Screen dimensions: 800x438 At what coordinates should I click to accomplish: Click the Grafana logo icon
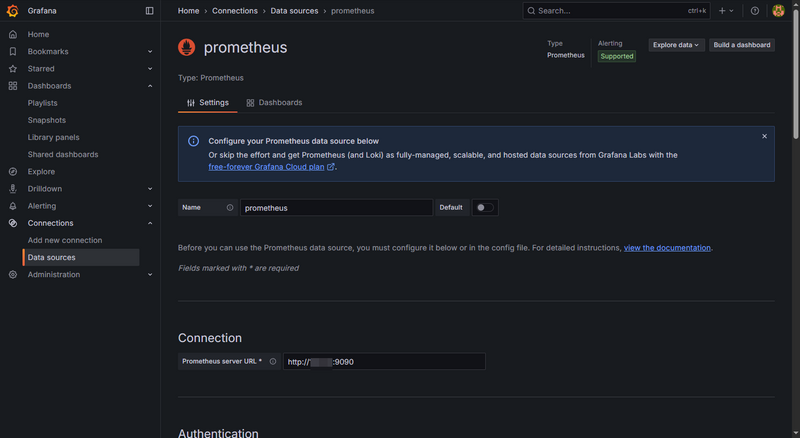coord(13,11)
